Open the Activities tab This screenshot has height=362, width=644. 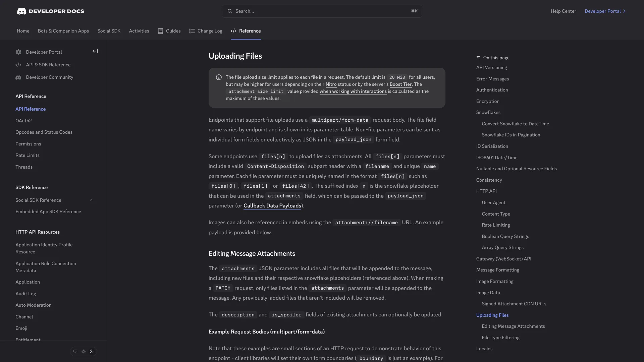coord(139,31)
